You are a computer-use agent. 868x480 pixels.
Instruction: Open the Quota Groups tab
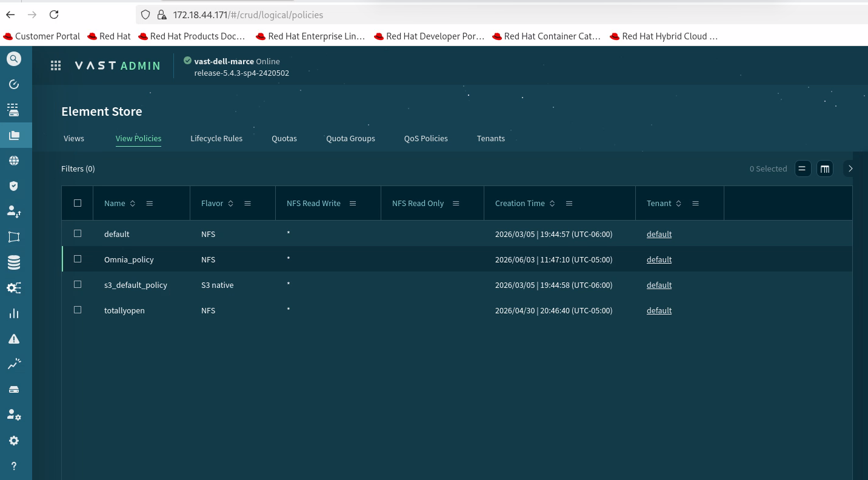click(350, 139)
